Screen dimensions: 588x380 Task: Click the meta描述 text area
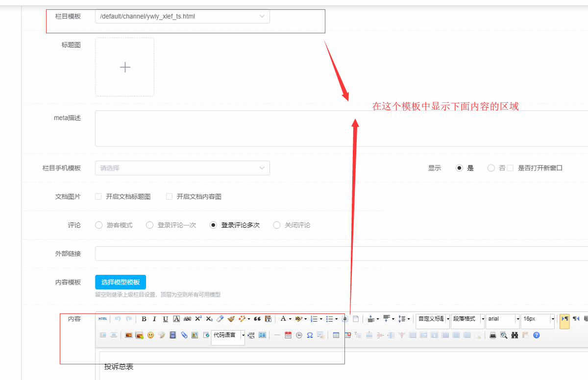tap(342, 128)
